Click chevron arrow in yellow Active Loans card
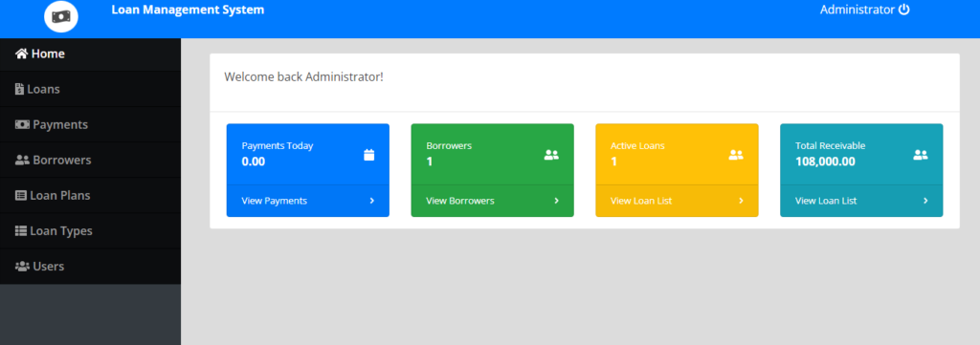980x345 pixels. coord(741,201)
